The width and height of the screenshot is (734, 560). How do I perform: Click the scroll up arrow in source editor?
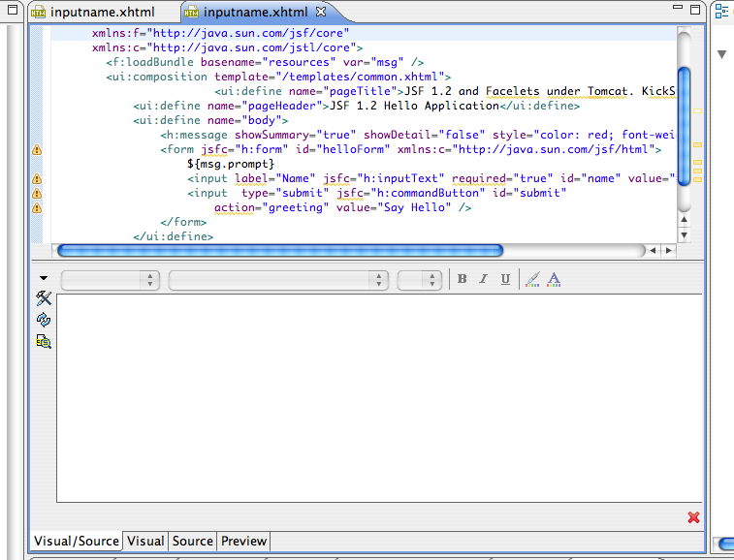pos(684,219)
